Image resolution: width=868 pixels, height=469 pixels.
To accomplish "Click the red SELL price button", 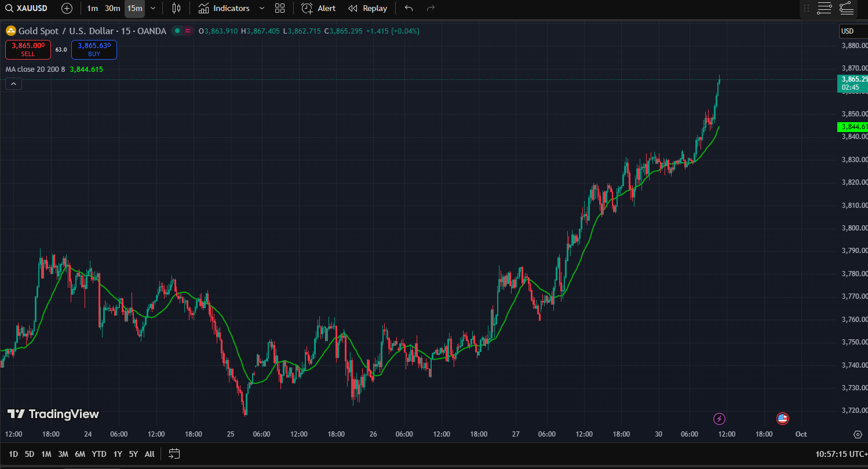I will click(x=28, y=49).
